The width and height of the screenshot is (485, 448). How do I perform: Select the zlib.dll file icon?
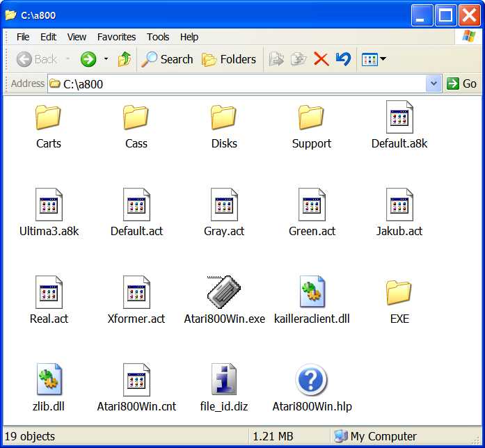point(49,381)
